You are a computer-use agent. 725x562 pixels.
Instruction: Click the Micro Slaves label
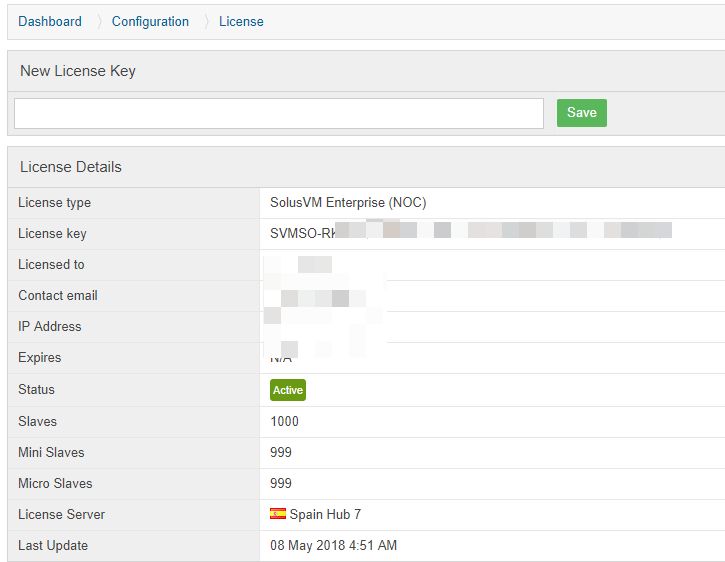(55, 483)
